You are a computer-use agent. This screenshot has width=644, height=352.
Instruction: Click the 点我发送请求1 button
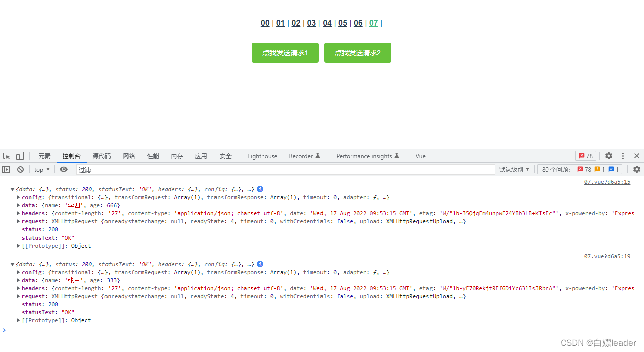tap(285, 53)
